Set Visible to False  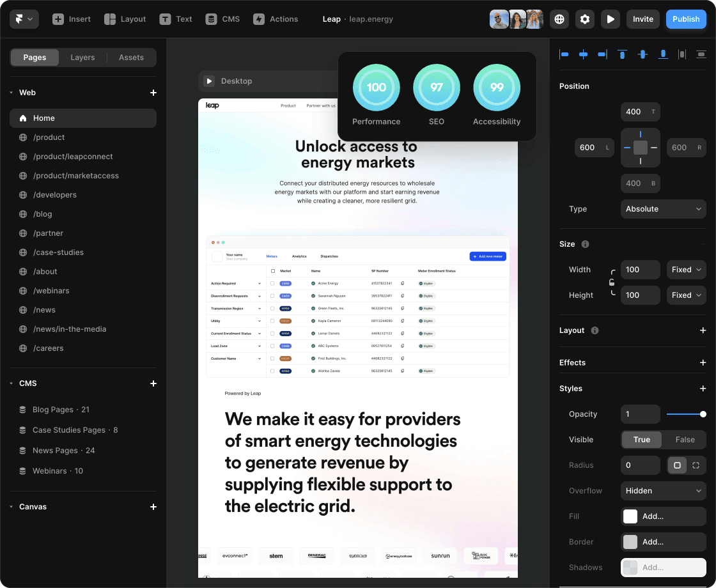pos(685,440)
